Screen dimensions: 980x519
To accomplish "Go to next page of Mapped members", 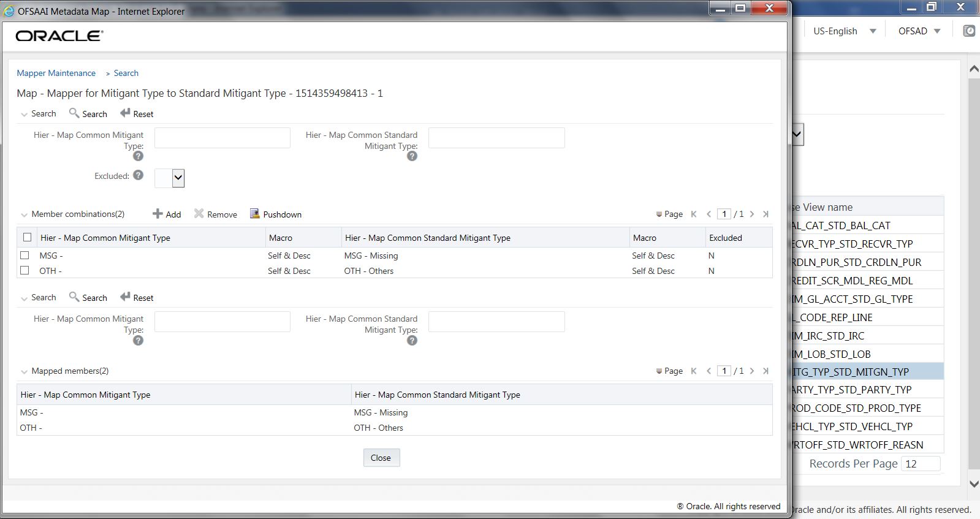I will [x=752, y=371].
